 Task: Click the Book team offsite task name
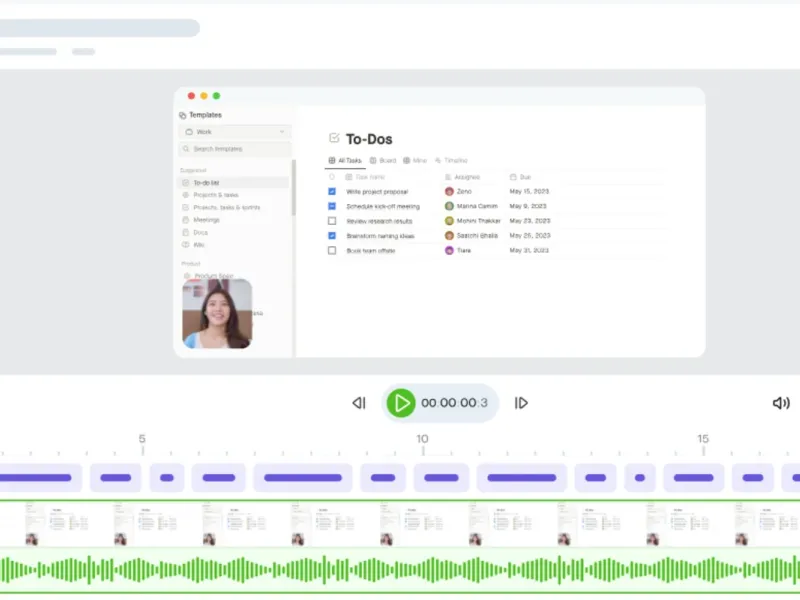[370, 251]
